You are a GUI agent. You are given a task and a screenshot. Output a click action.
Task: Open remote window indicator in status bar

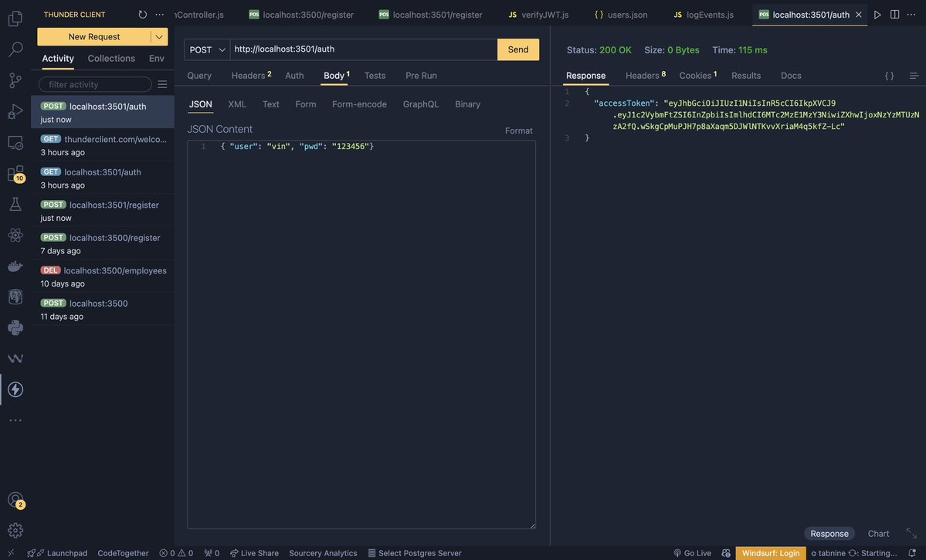[11, 553]
